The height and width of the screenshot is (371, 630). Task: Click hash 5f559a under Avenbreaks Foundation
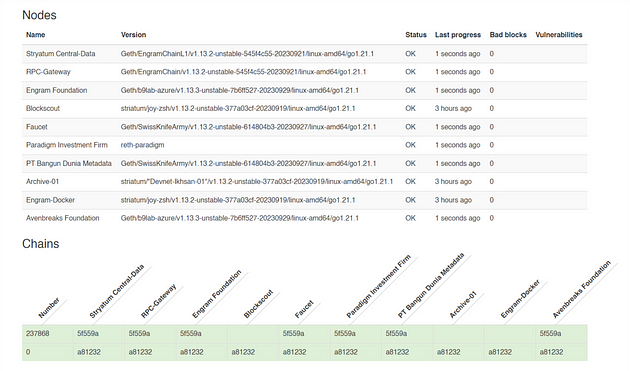tap(550, 334)
